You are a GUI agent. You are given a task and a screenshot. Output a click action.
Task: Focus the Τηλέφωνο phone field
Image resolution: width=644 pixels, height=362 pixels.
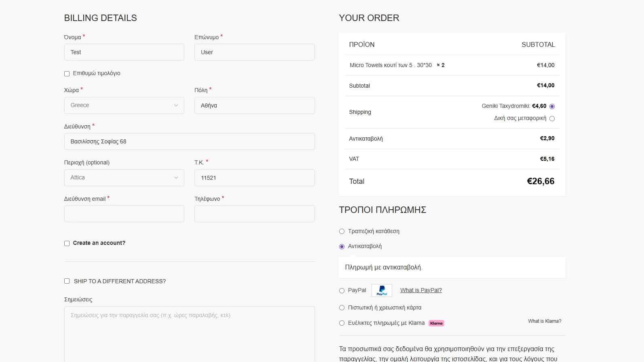254,214
